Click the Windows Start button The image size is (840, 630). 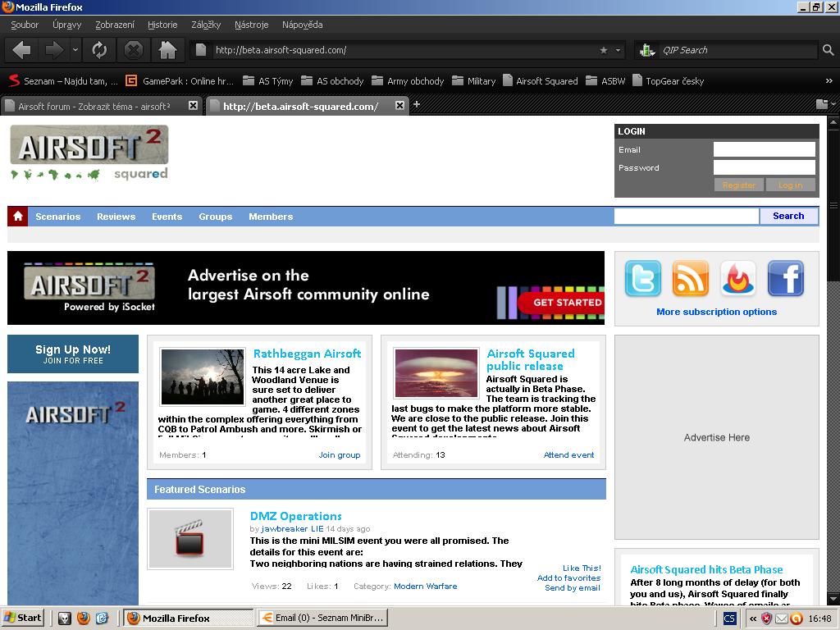[x=23, y=618]
